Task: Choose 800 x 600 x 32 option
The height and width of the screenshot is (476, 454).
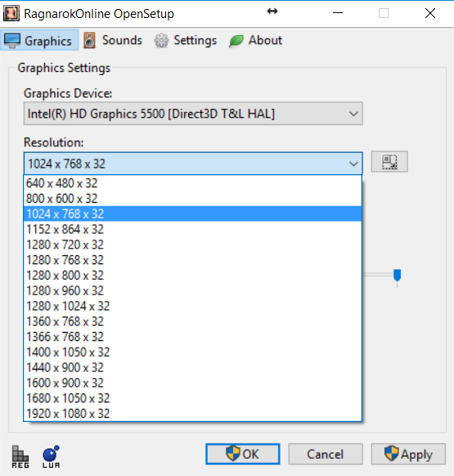Action: tap(193, 199)
